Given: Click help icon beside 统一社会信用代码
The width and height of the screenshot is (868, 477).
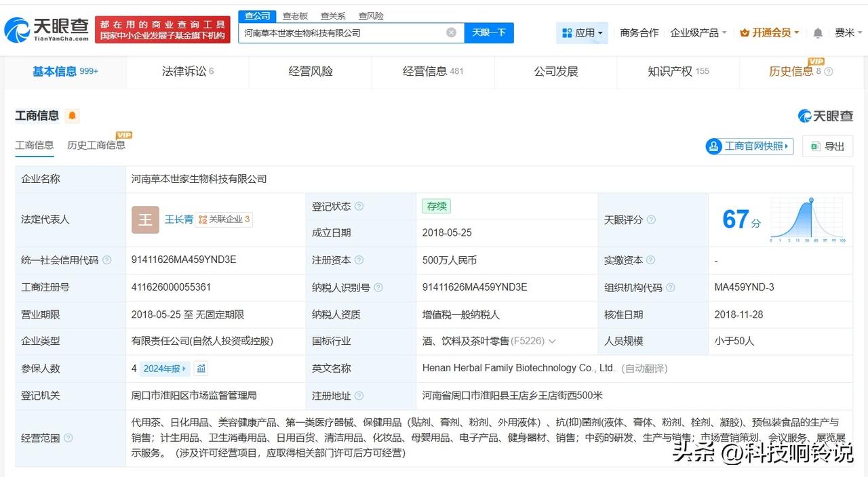Looking at the screenshot, I should coord(106,260).
